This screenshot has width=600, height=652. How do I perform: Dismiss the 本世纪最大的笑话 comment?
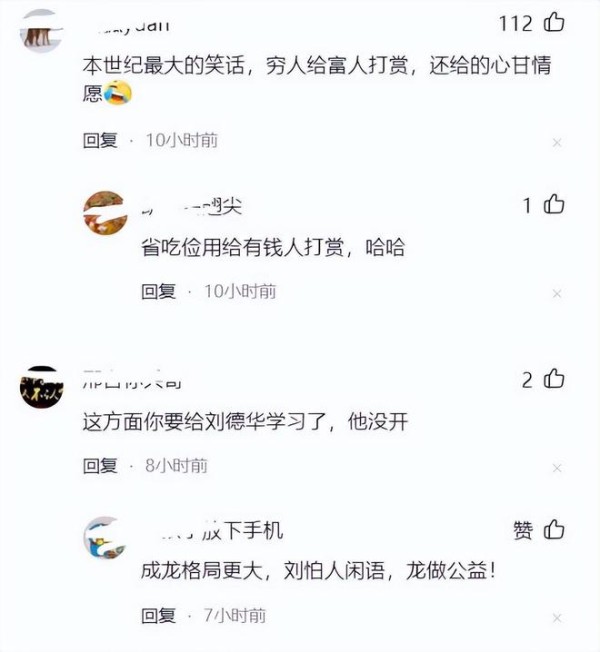(557, 143)
